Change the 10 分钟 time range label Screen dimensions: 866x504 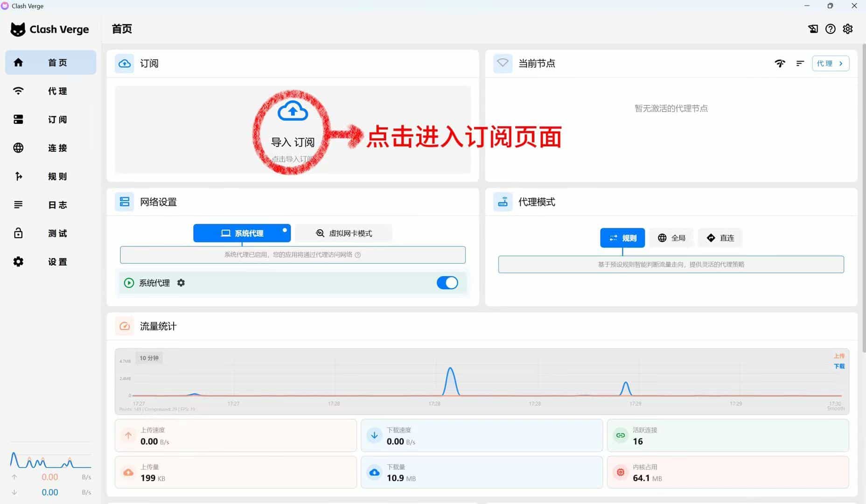tap(149, 358)
